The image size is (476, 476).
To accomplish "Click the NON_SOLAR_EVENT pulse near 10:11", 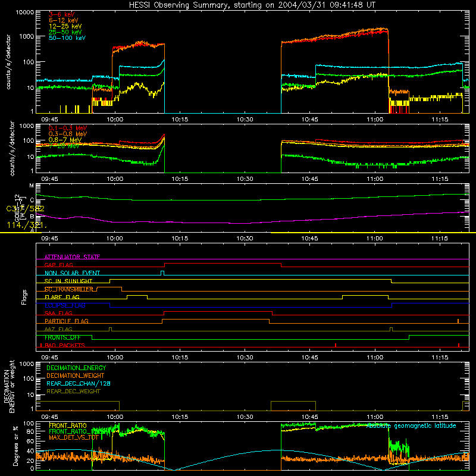I will coord(162,273).
